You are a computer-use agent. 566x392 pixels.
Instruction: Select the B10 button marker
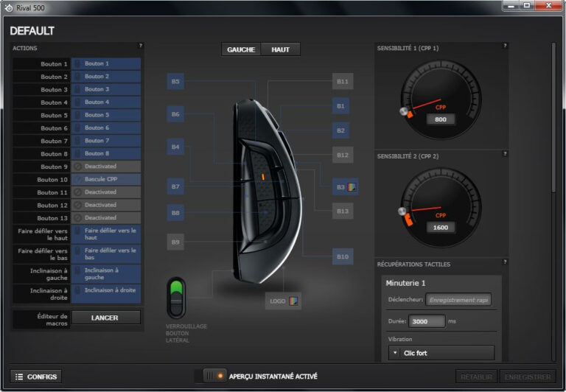coord(343,256)
